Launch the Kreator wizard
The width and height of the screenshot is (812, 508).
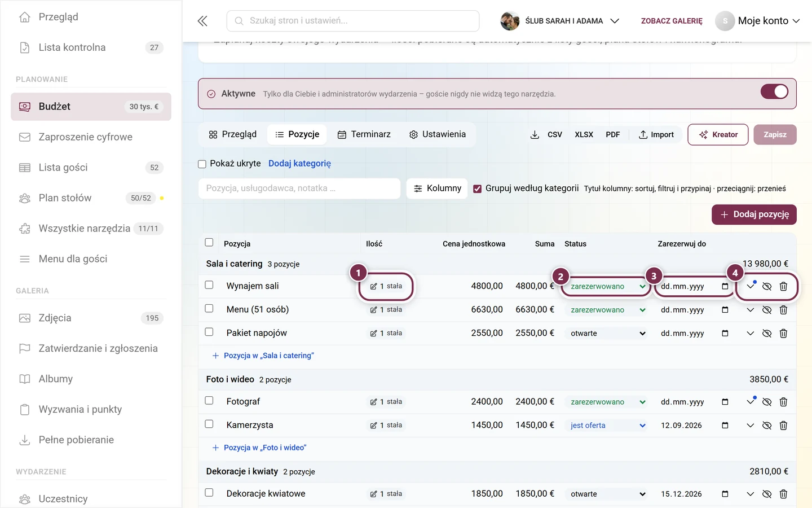click(718, 134)
